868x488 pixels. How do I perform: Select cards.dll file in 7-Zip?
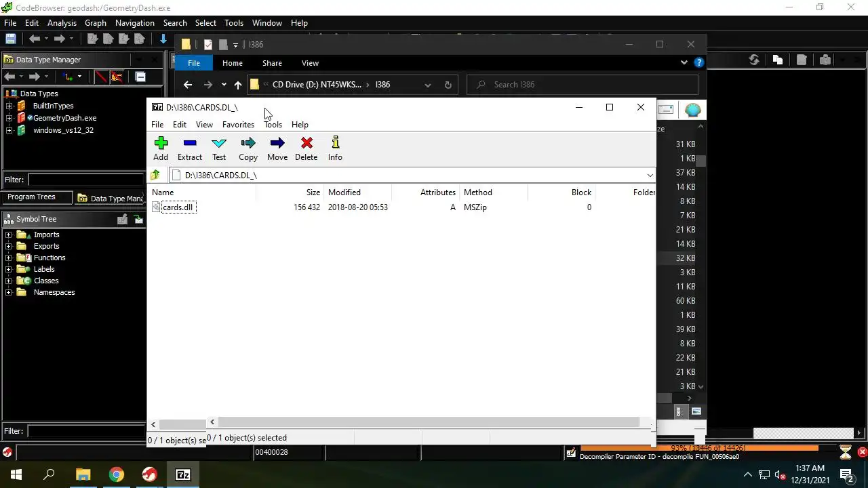coord(178,207)
